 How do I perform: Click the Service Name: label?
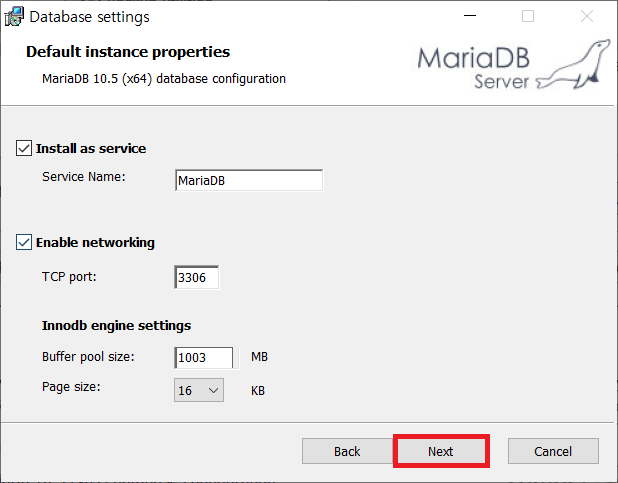(84, 177)
